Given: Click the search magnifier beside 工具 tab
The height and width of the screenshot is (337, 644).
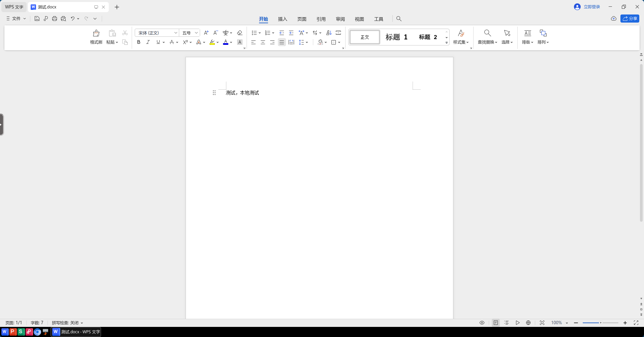Looking at the screenshot, I should pyautogui.click(x=399, y=19).
